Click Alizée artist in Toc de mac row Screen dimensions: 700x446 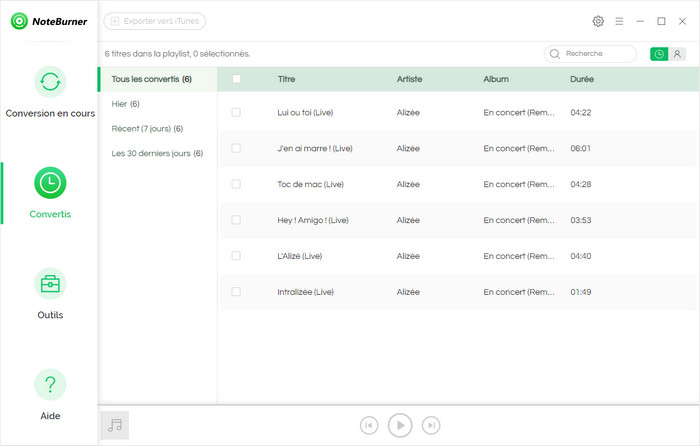click(408, 184)
